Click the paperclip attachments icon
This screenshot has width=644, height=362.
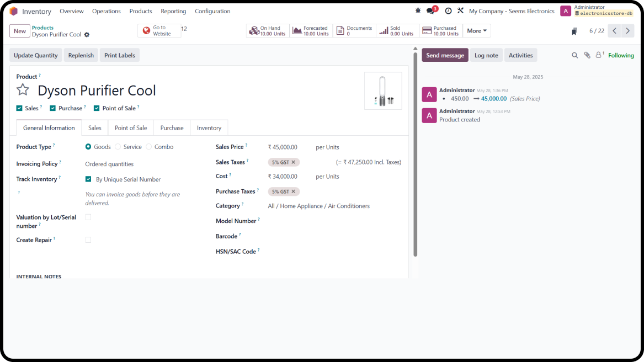(x=587, y=55)
